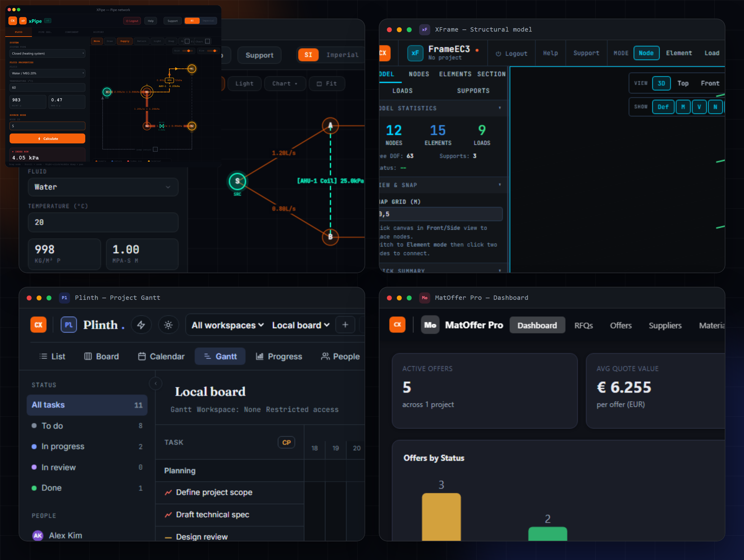Click the lightning bolt icon in Plinth header
Viewport: 744px width, 560px height.
coord(141,325)
